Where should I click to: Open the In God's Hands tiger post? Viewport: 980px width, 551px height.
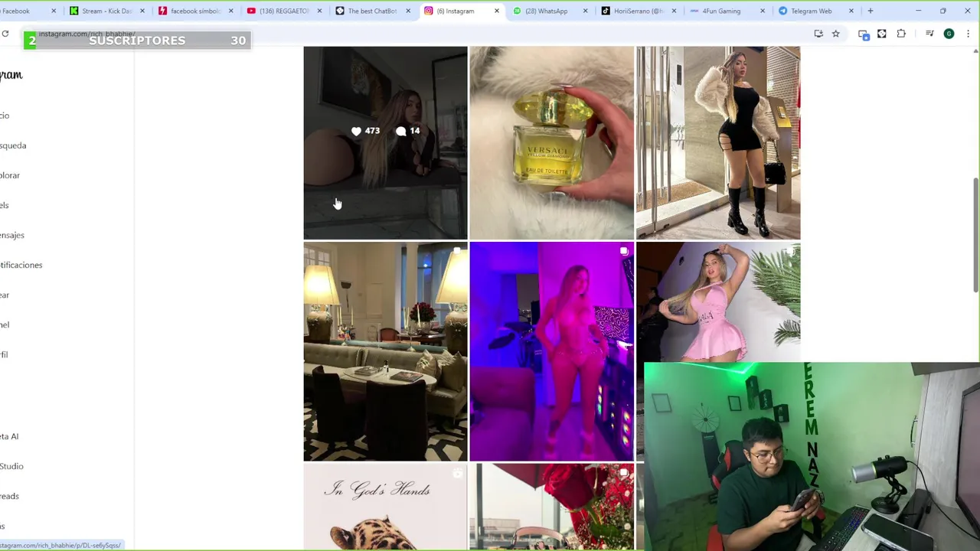pos(385,507)
